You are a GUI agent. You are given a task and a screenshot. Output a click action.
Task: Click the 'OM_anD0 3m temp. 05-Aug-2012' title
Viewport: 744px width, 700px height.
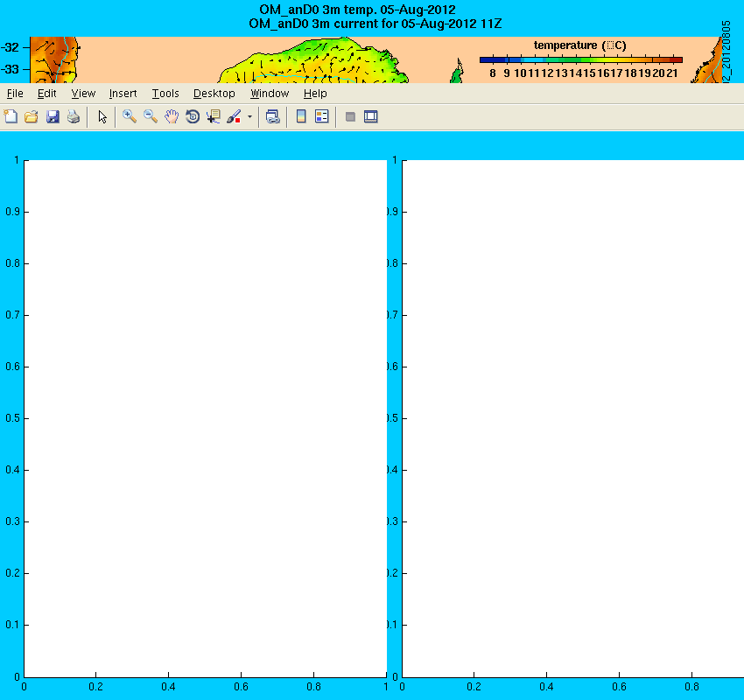coord(357,10)
